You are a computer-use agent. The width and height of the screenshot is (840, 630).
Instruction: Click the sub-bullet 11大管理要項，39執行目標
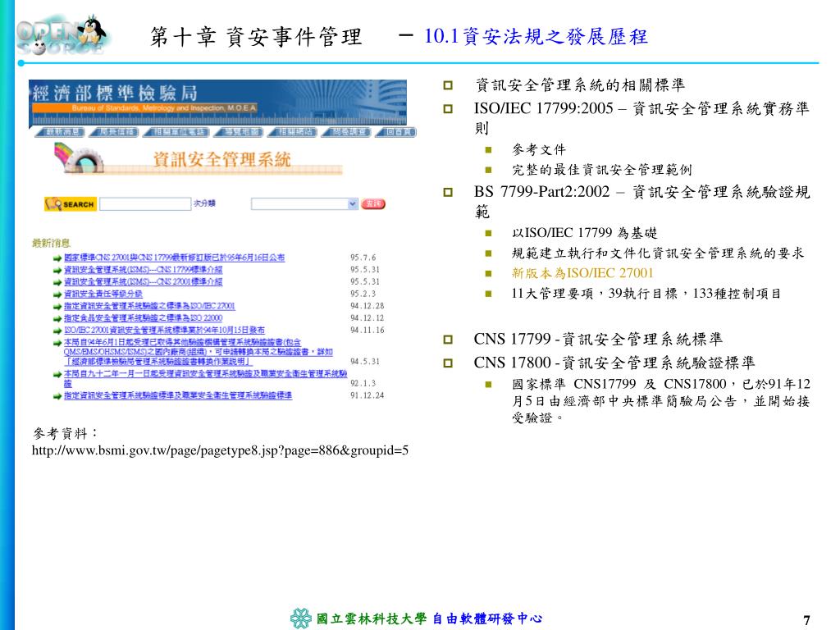point(646,294)
